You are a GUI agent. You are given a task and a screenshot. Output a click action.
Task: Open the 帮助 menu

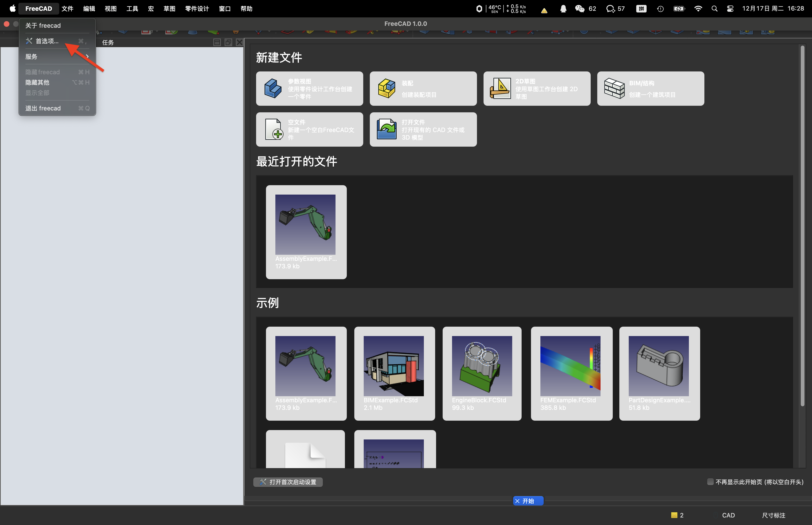point(246,8)
